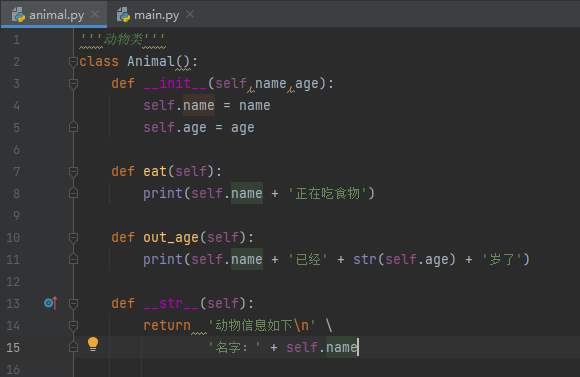Screen dimensions: 580x377
Task: Collapse the class Animal fold marker
Action: (x=73, y=61)
